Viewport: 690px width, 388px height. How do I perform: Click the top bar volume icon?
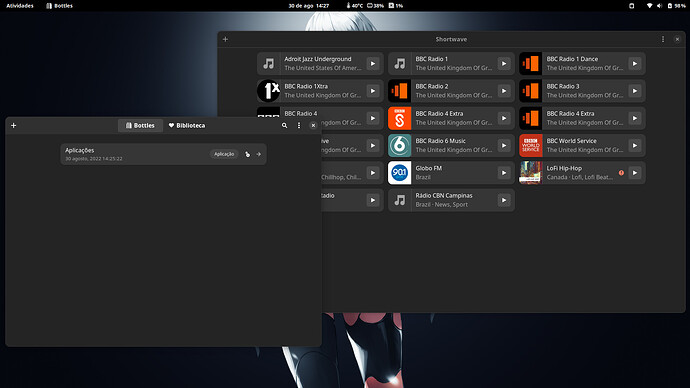pyautogui.click(x=659, y=6)
